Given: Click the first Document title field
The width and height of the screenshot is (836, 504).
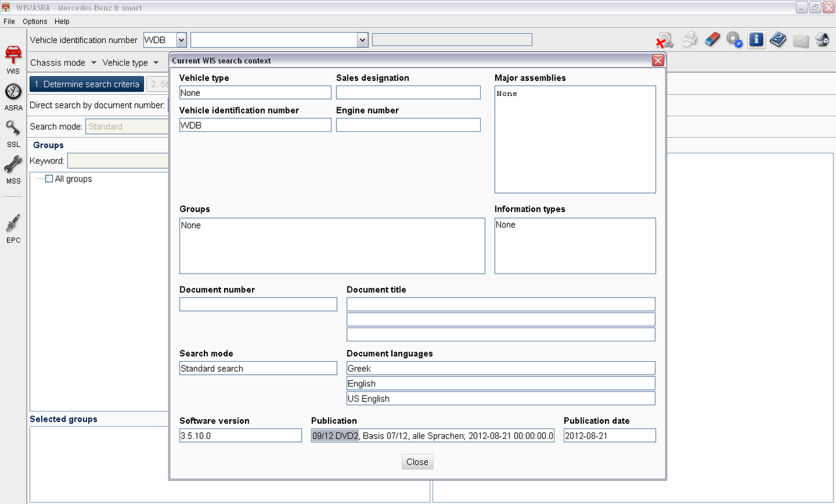Looking at the screenshot, I should 501,304.
